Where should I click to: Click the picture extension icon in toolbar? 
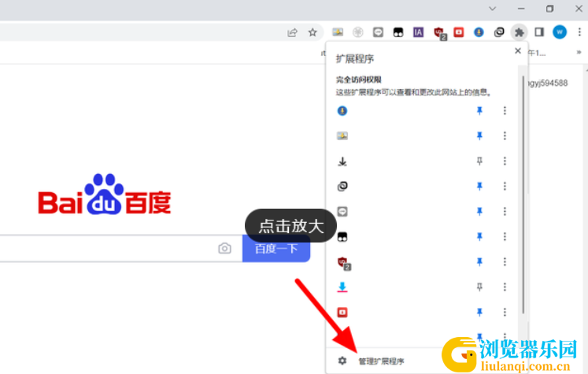[338, 32]
